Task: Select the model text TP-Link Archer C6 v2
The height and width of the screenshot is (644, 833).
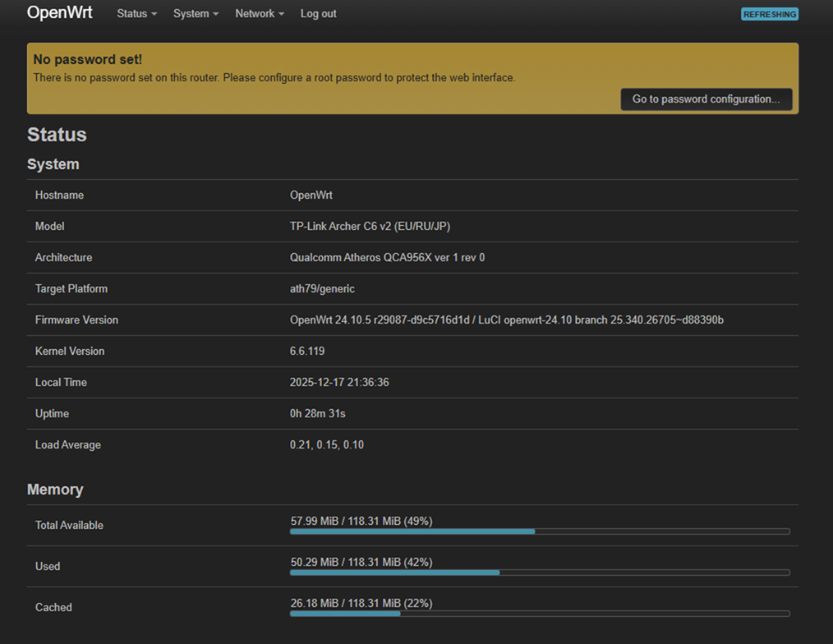Action: click(370, 227)
